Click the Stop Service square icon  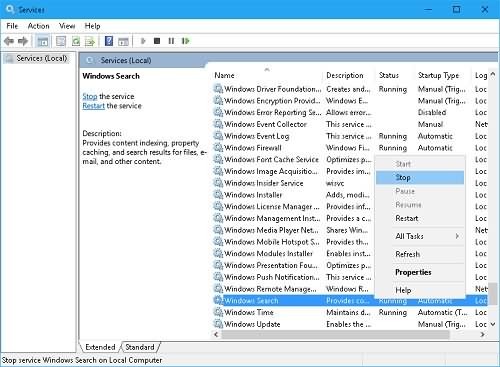pyautogui.click(x=157, y=41)
